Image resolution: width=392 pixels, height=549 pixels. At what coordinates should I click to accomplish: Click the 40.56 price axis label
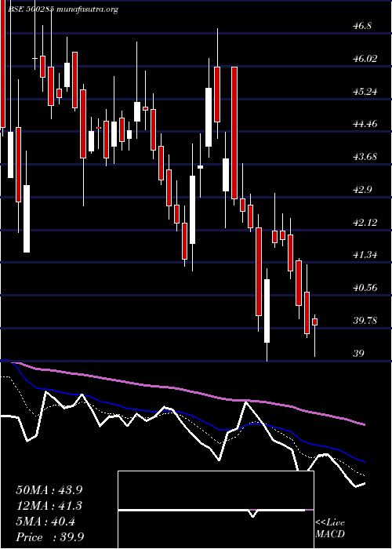click(365, 288)
